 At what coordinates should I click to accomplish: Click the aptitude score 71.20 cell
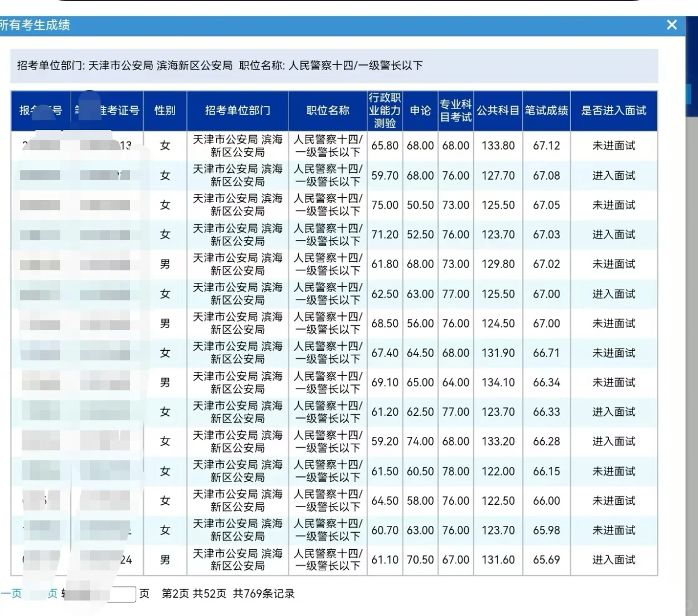point(385,235)
